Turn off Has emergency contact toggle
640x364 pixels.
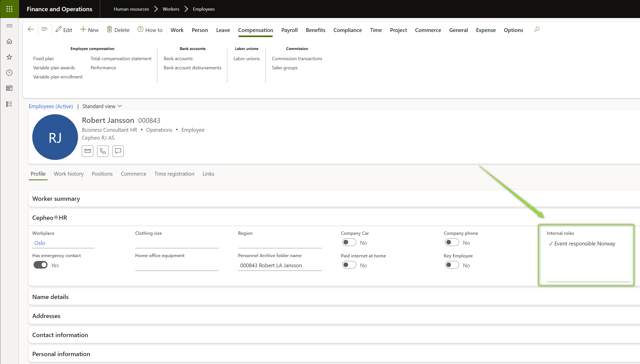coord(40,265)
